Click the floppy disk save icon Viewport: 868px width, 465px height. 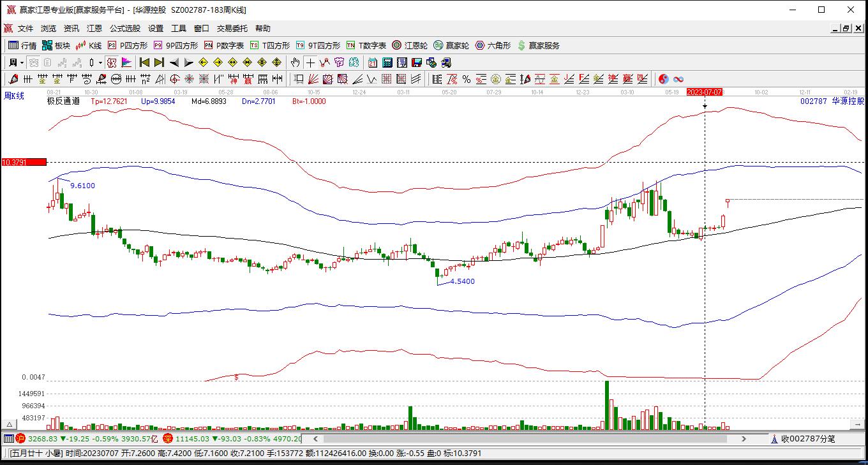pos(417,63)
